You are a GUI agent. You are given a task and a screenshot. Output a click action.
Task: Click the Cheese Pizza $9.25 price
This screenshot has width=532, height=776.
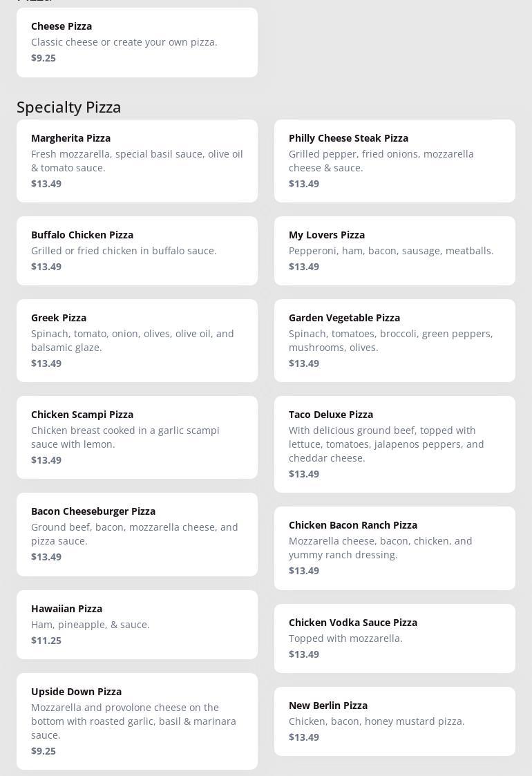[44, 58]
